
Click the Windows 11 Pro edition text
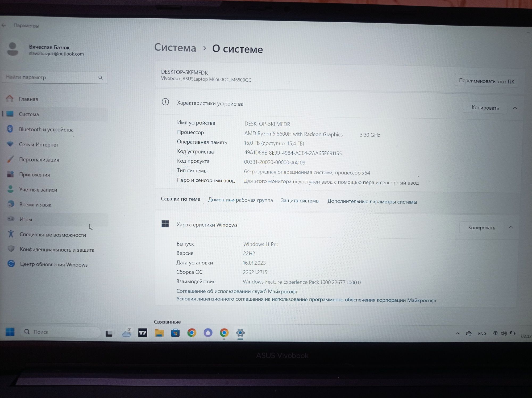click(x=261, y=244)
